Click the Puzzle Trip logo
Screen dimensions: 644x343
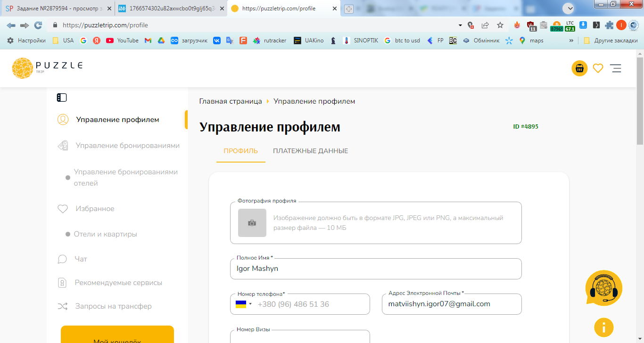click(x=47, y=68)
